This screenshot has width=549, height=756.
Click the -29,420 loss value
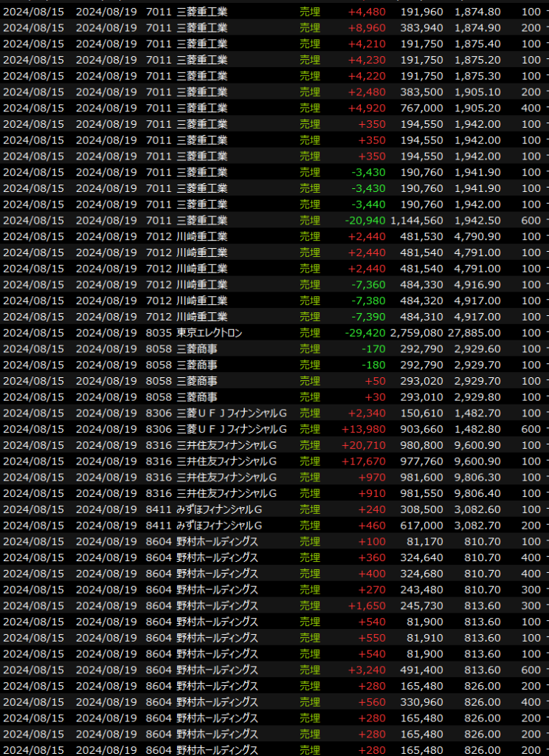367,333
